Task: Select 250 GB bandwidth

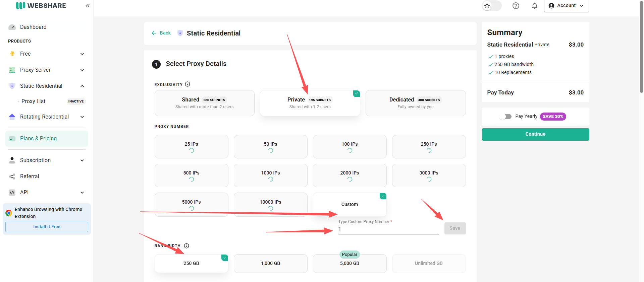Action: click(192, 264)
